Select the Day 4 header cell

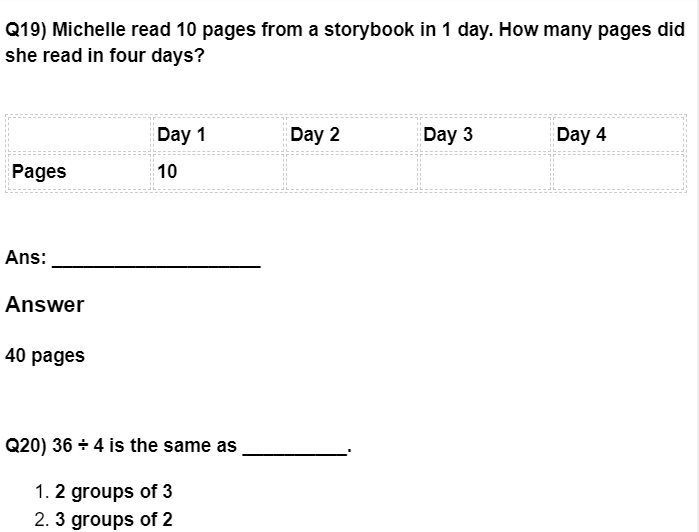(618, 134)
